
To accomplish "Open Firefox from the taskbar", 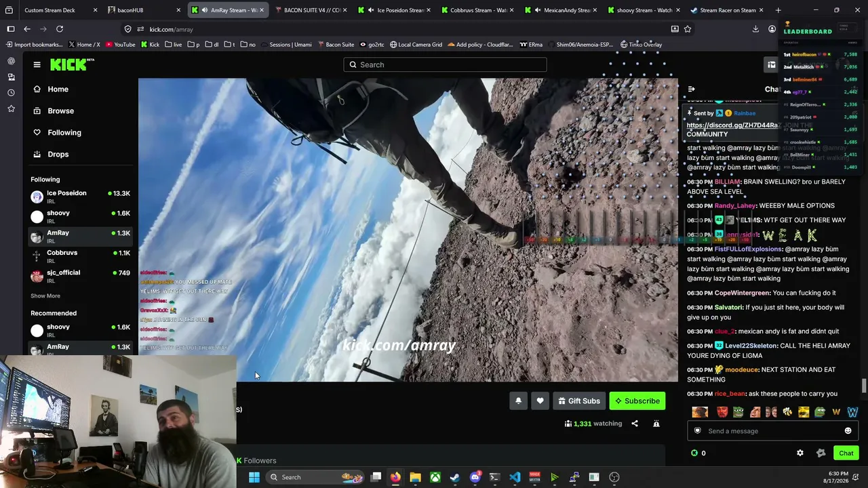I will 395,477.
